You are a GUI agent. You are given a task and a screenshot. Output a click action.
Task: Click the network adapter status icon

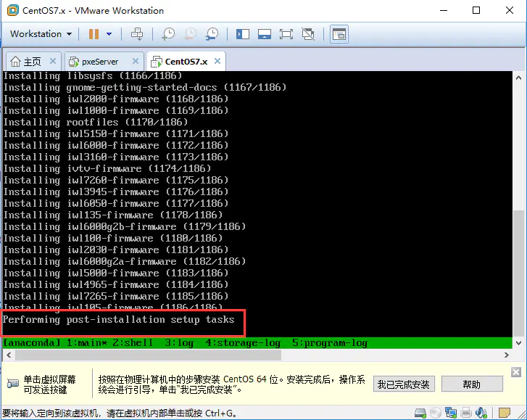tap(451, 413)
